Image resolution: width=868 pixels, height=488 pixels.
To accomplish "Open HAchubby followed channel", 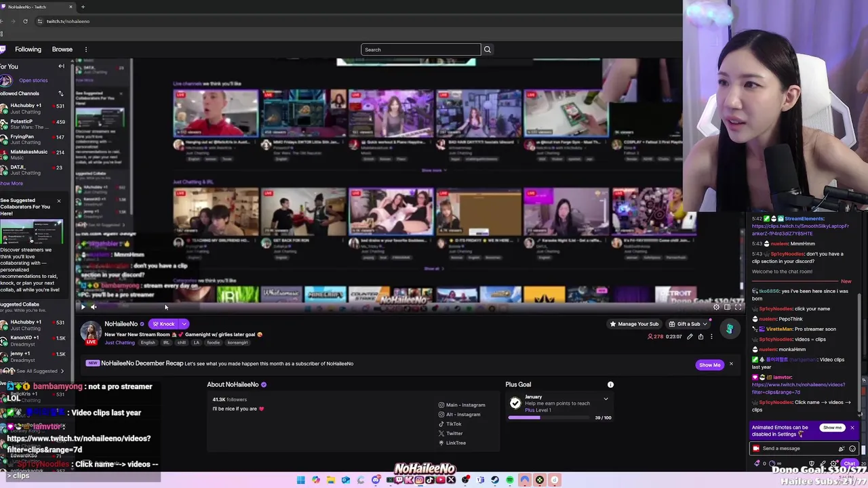I will tap(32, 108).
